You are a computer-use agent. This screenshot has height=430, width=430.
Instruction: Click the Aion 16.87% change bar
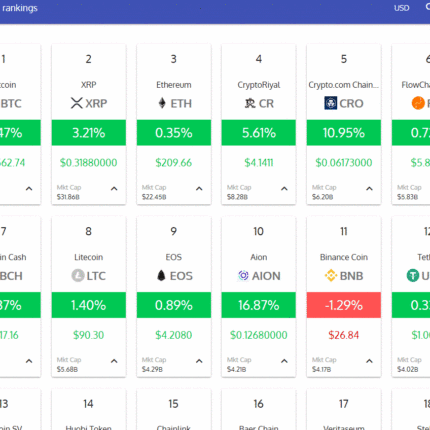(259, 305)
